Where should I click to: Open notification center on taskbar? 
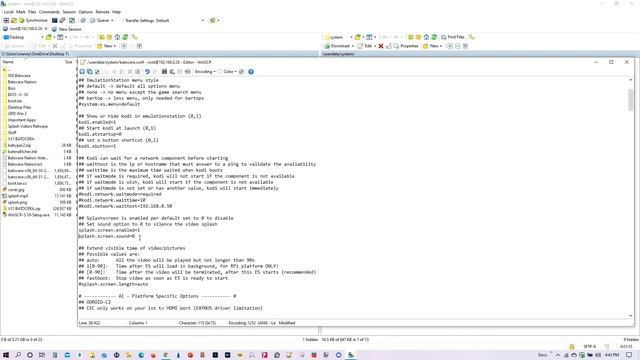[x=629, y=355]
